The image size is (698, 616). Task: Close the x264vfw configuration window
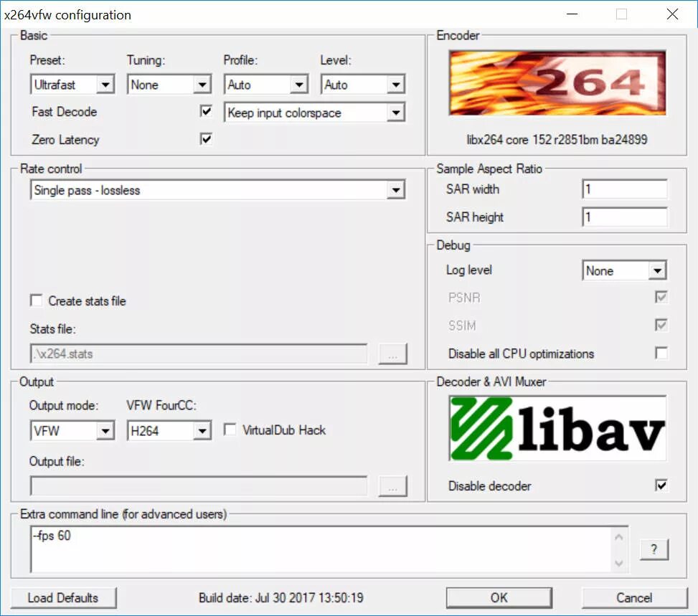tap(672, 14)
